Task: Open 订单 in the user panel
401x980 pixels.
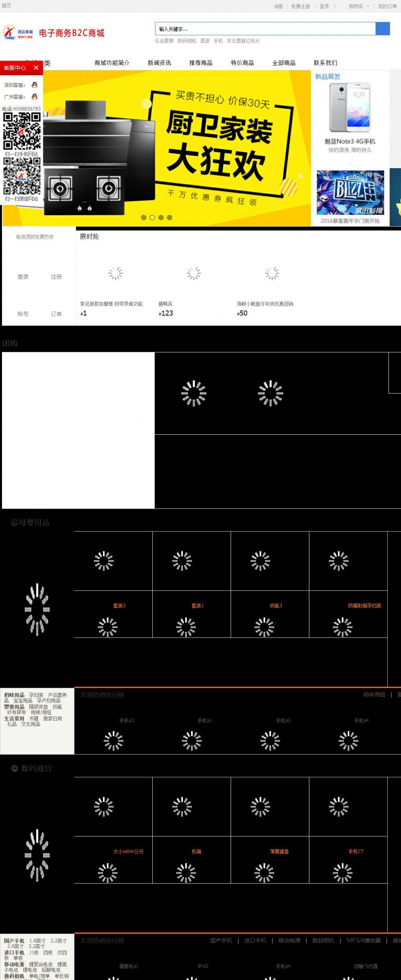Action: [56, 314]
